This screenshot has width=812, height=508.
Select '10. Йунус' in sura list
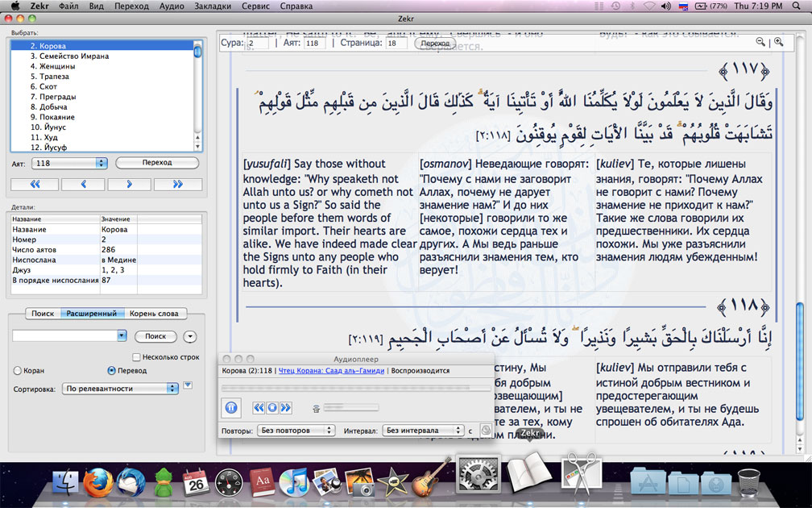(x=102, y=127)
